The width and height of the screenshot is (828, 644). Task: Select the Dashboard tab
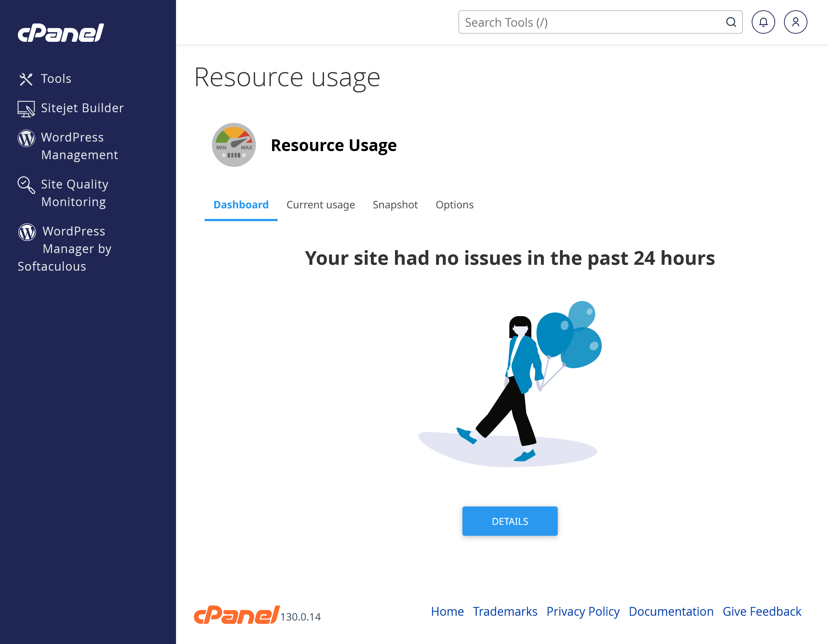241,205
